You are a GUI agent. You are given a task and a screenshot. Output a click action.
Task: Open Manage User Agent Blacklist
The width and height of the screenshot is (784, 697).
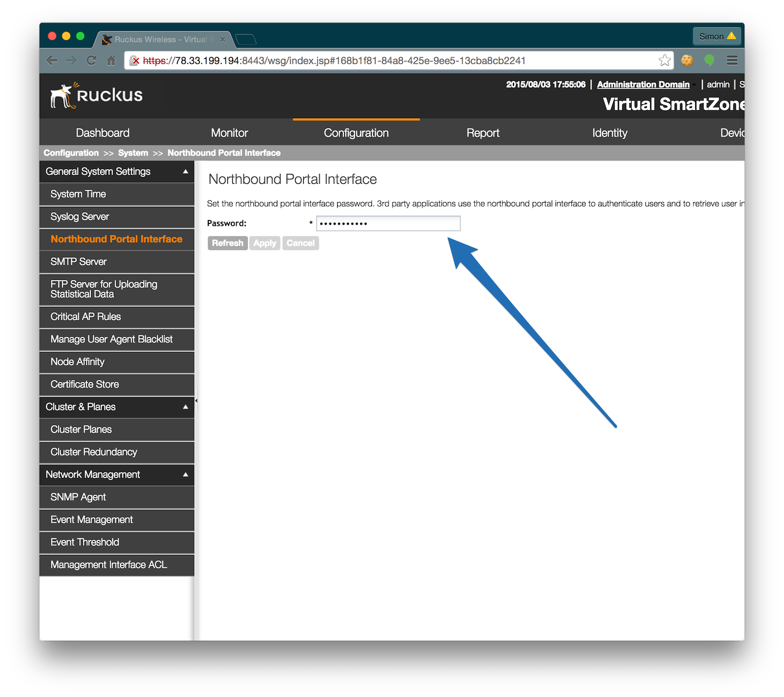point(117,339)
